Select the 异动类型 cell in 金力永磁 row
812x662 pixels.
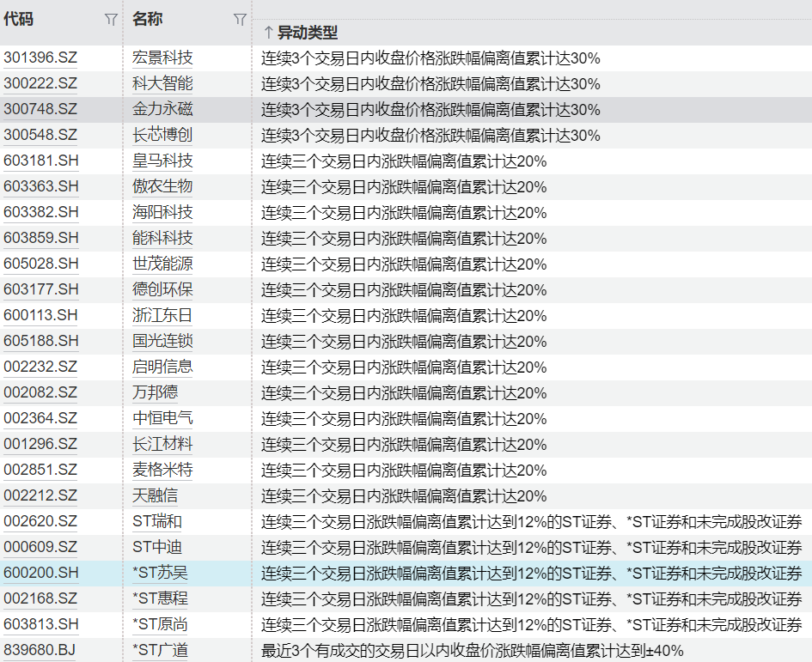coord(533,110)
